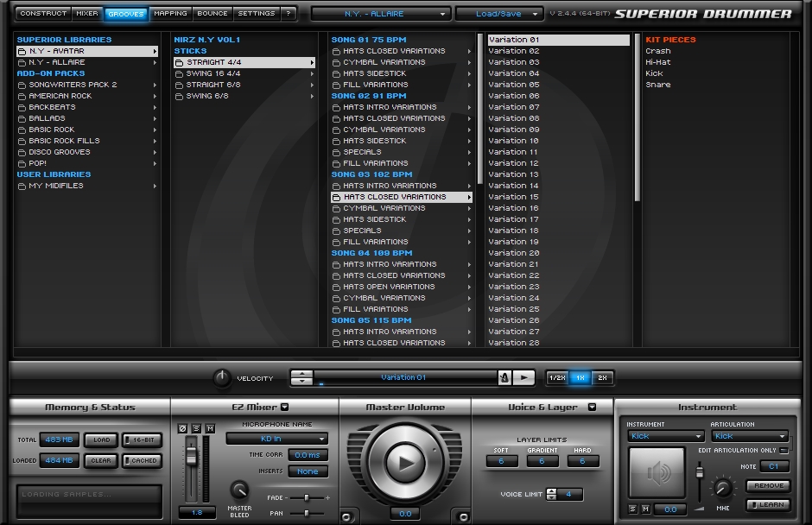The image size is (812, 525).
Task: Click folder icon beside BACKBEATS
Action: click(x=22, y=108)
